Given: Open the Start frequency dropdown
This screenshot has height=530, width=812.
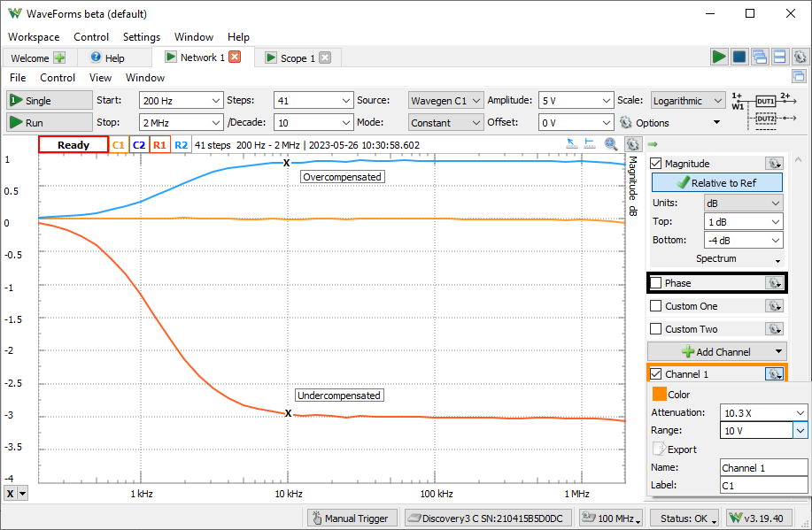Looking at the screenshot, I should coord(216,100).
